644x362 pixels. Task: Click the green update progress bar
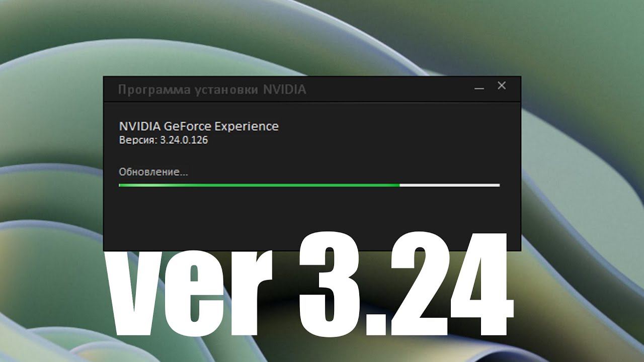click(309, 185)
